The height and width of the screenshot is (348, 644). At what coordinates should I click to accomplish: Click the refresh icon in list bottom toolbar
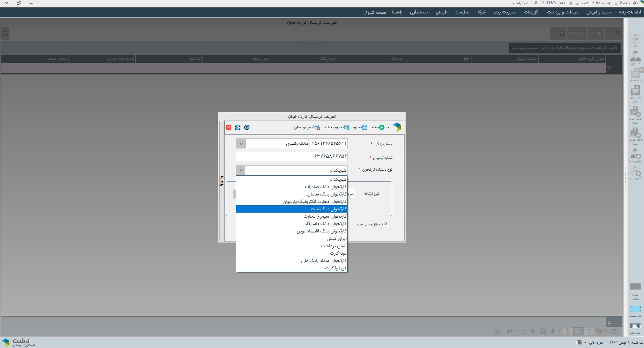point(614,331)
